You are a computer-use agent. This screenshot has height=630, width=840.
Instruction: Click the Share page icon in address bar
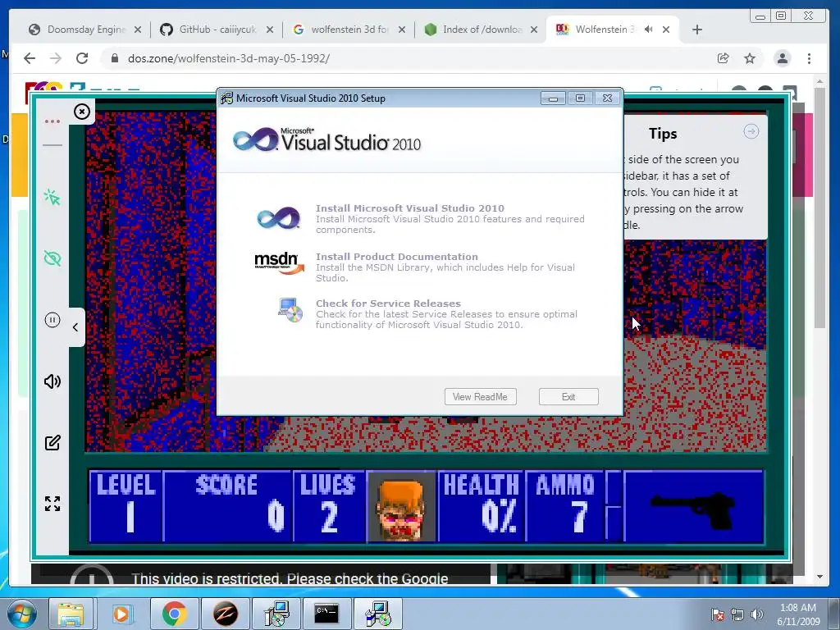[x=724, y=58]
